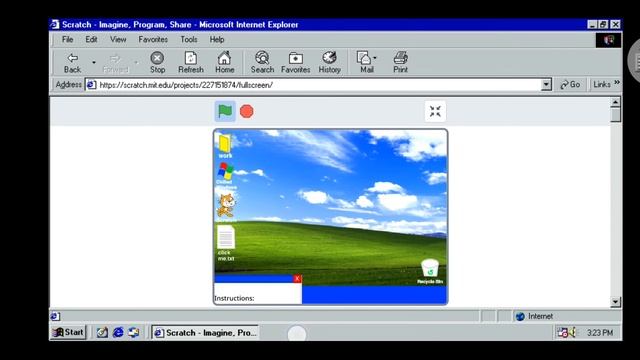640x360 pixels.
Task: Open the click me.txt document icon
Action: [226, 243]
